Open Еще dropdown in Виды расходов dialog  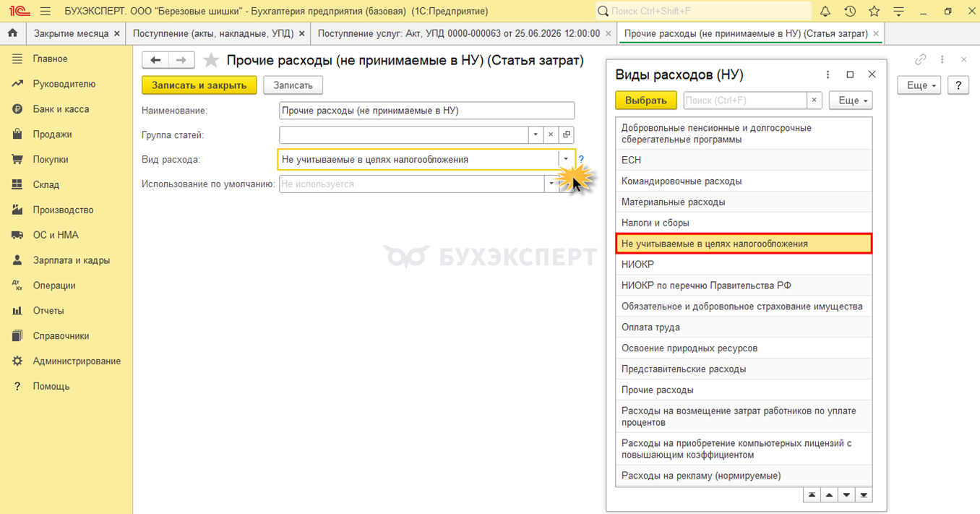coord(851,100)
